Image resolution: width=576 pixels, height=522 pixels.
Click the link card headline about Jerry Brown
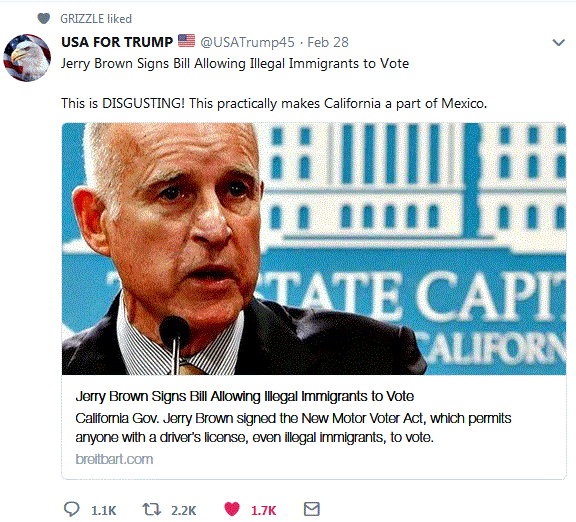click(245, 396)
